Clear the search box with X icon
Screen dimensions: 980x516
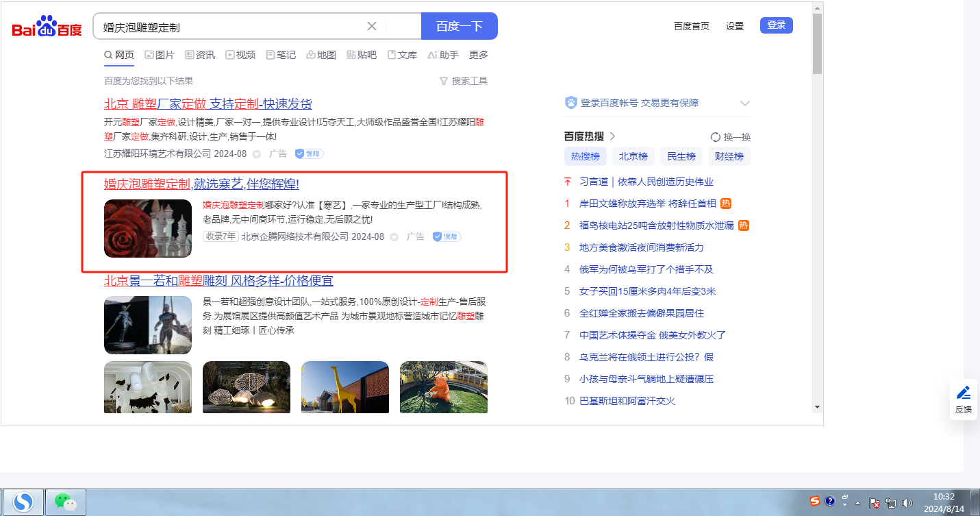372,26
